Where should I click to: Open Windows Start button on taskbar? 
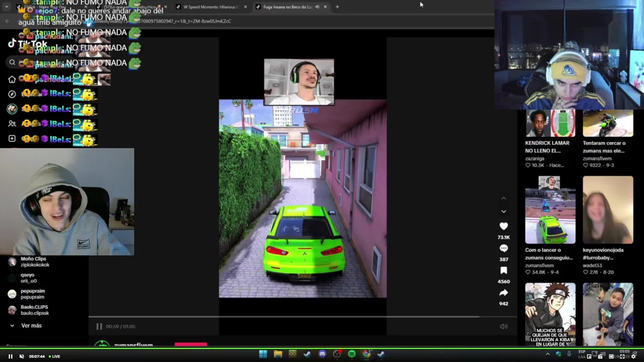tap(263, 354)
